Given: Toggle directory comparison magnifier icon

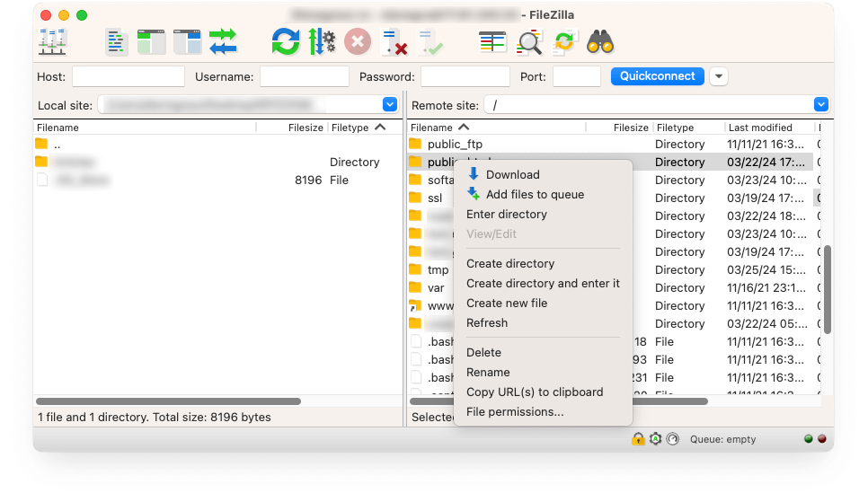Looking at the screenshot, I should click(529, 42).
